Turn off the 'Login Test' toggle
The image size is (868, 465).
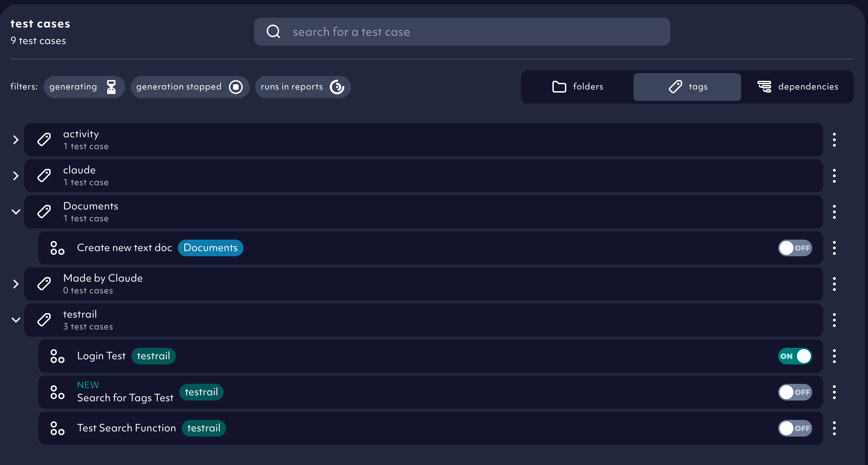(x=796, y=356)
